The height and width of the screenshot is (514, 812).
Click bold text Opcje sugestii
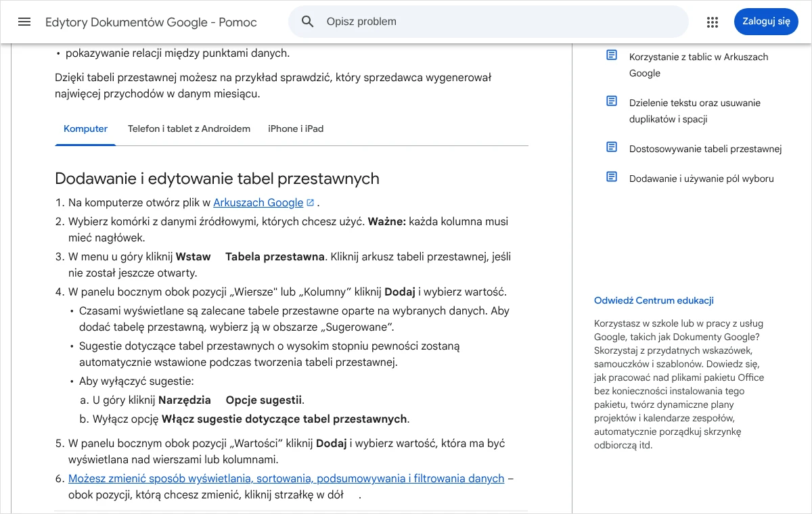265,400
